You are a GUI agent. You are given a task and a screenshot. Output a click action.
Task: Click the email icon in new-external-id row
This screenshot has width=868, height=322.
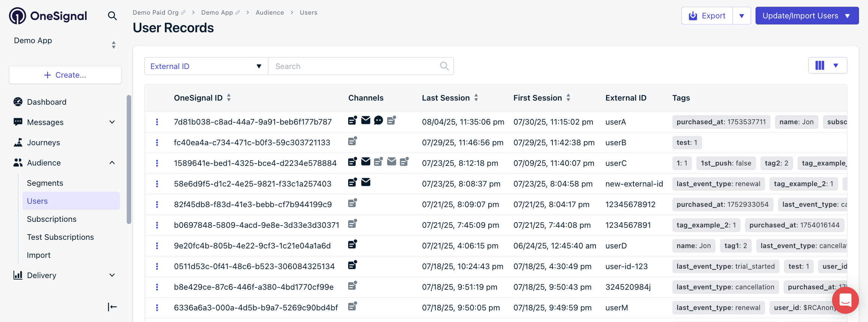(x=366, y=182)
